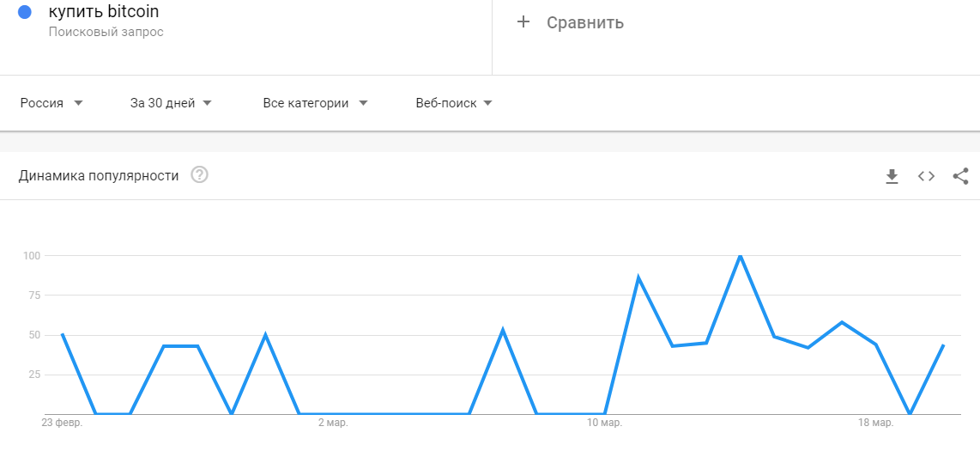Open the embed code icon
The image size is (980, 451).
click(x=926, y=176)
